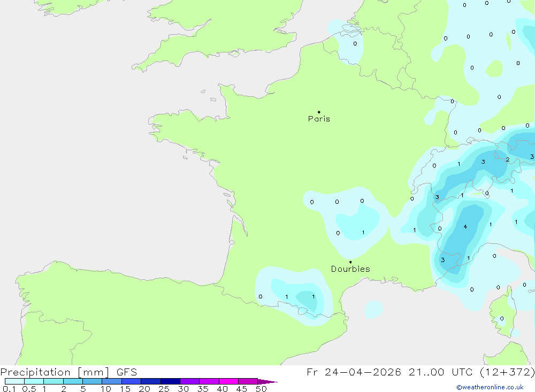
Task: Click the '(12+372)' forecast hour text
Action: 507,372
